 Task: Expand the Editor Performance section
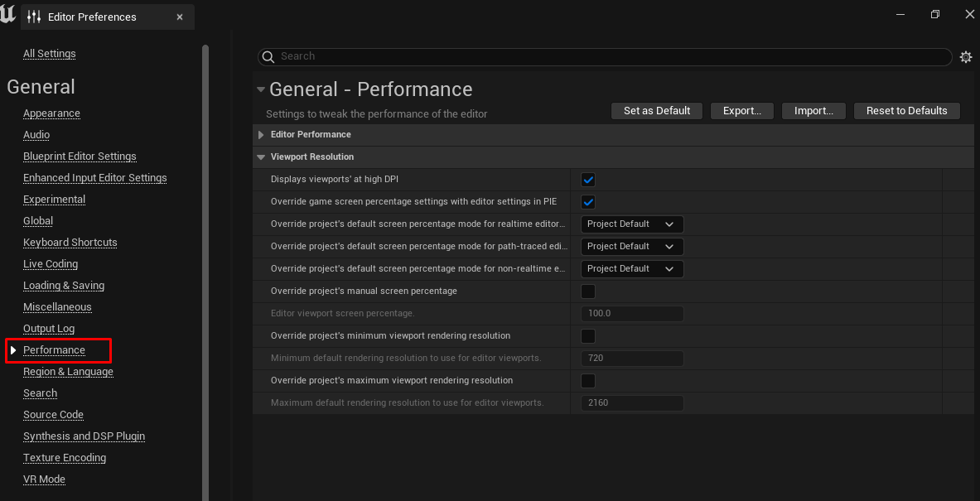[x=261, y=135]
